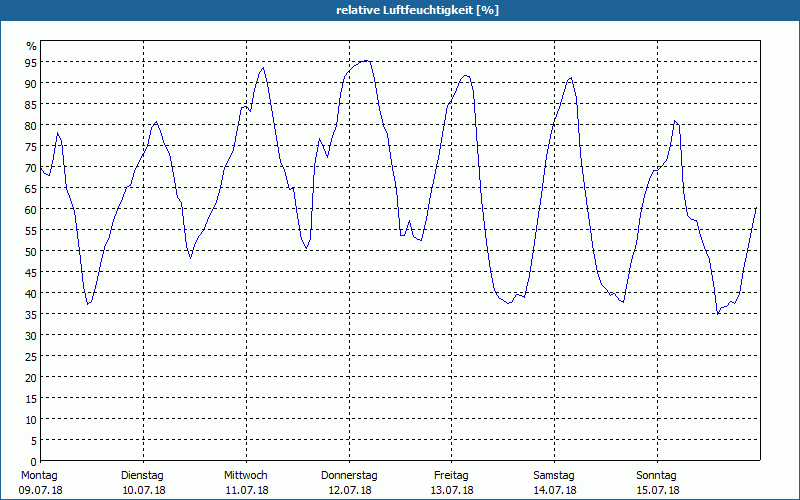Click the "85" y-axis value

[31, 105]
